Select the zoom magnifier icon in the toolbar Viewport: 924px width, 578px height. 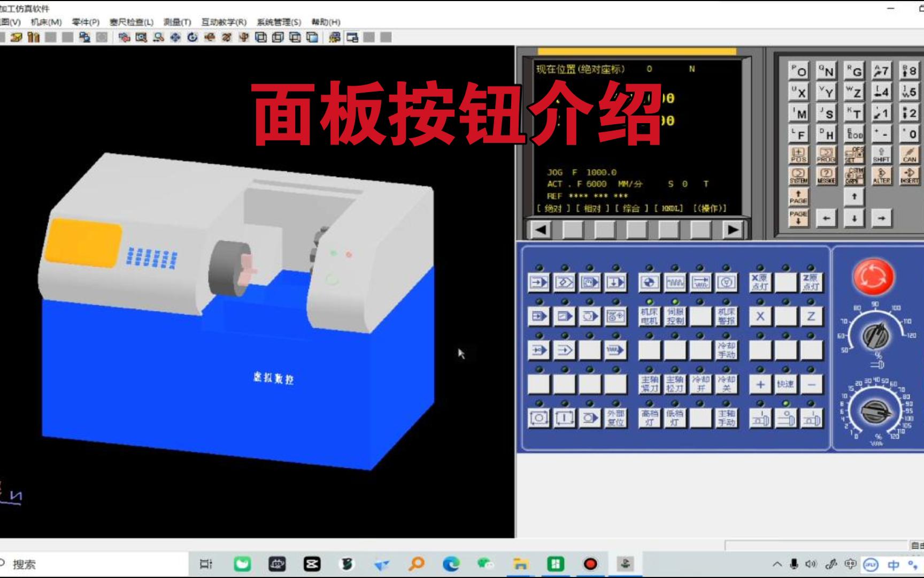(158, 37)
